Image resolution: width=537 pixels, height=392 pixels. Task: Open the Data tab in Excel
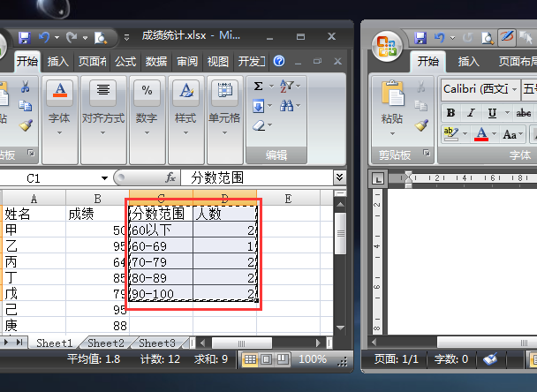[x=156, y=62]
